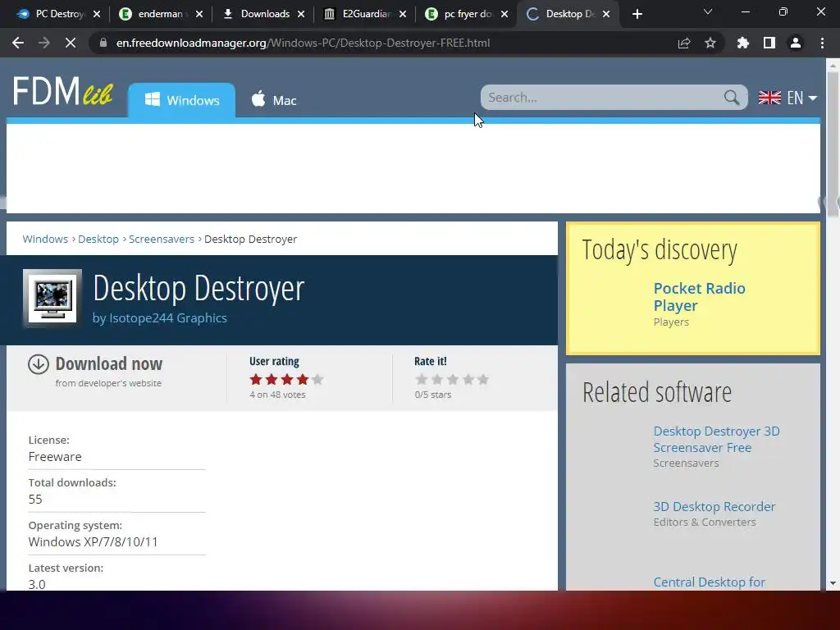Click the scrollbar up arrow
This screenshot has height=630, width=840.
(x=833, y=65)
